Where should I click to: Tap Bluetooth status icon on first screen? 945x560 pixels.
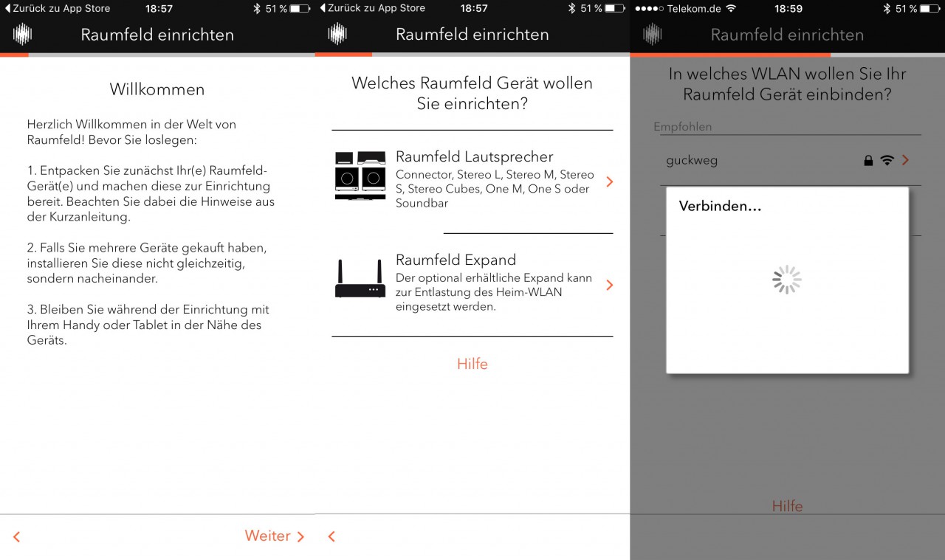(257, 8)
